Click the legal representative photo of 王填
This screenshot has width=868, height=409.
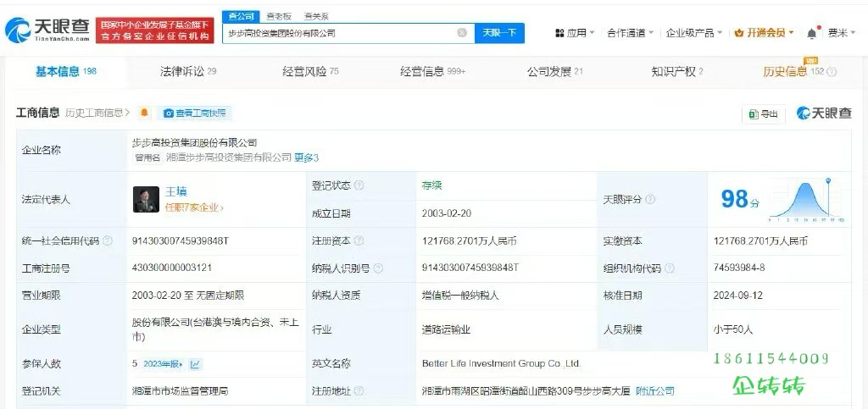(x=146, y=199)
